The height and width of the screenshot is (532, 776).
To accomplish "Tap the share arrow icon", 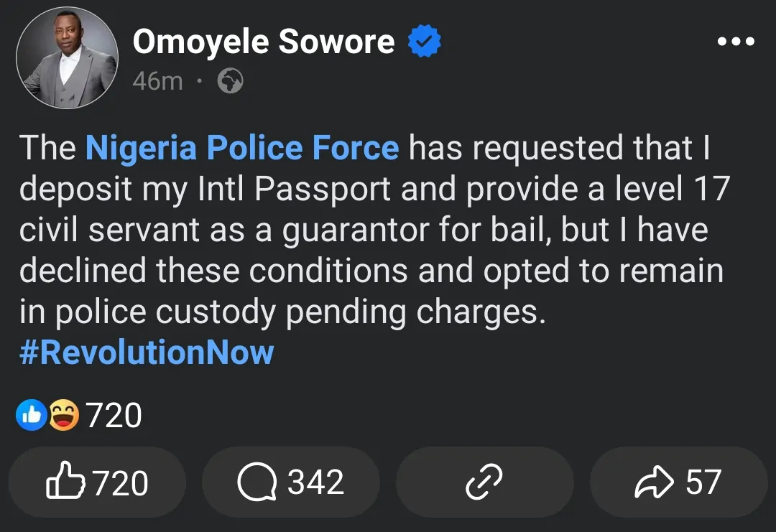I will (x=654, y=482).
